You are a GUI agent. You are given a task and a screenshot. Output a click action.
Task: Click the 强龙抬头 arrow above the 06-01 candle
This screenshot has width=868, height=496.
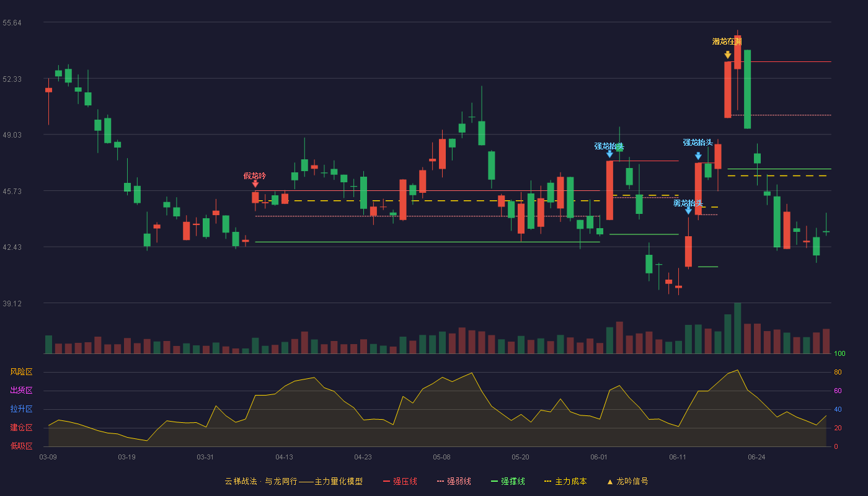click(x=609, y=154)
